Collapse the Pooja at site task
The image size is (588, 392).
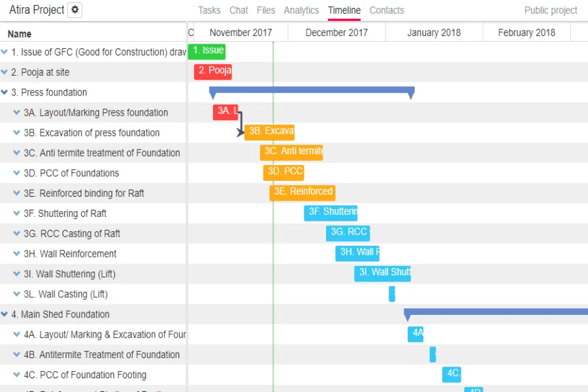point(5,72)
